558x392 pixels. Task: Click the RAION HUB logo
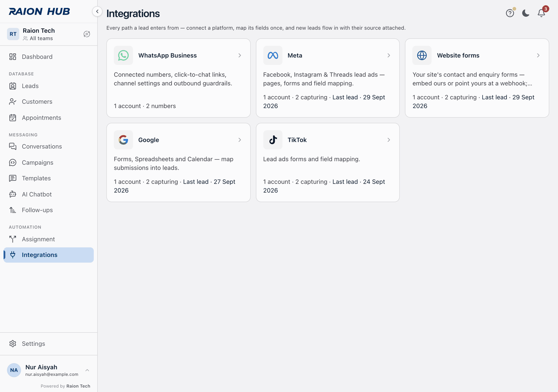tap(39, 11)
